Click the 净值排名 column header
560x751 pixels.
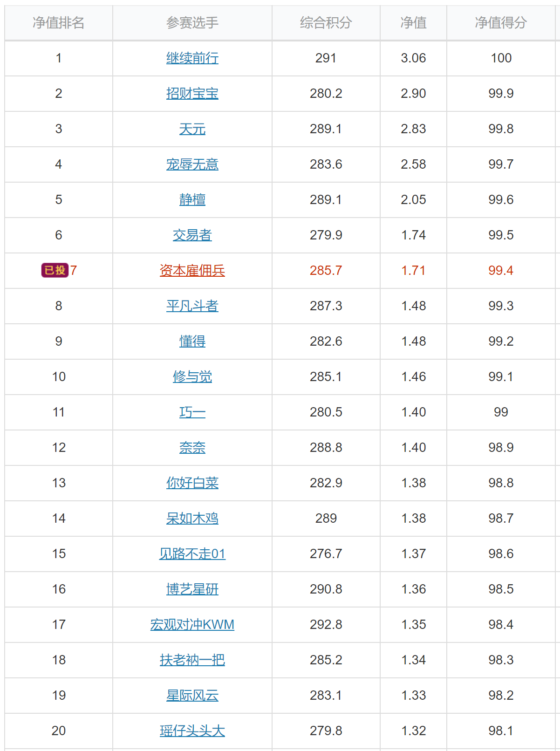click(x=59, y=22)
